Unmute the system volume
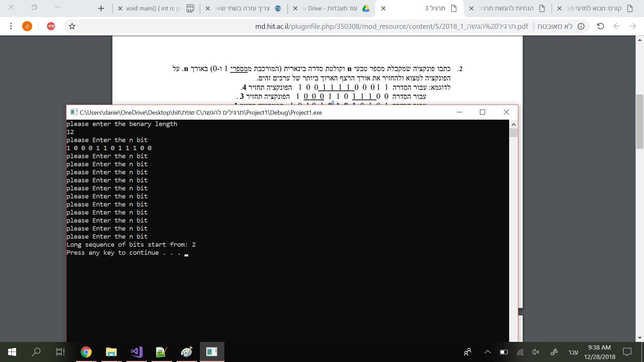Viewport: 644px width, 362px height. click(535, 352)
